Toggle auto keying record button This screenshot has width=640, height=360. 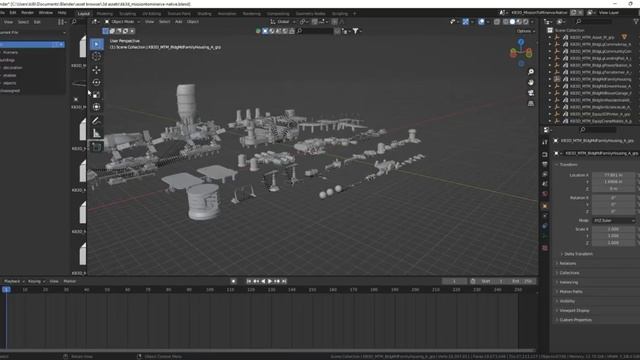pos(233,281)
